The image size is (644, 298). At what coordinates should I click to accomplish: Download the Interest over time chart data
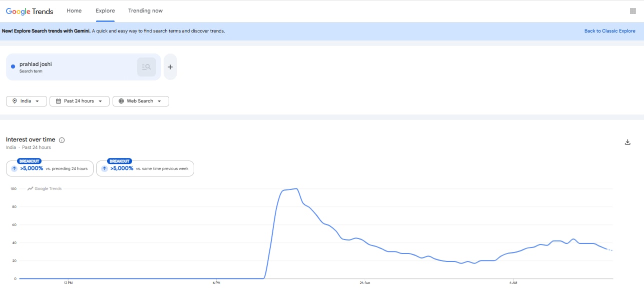627,142
